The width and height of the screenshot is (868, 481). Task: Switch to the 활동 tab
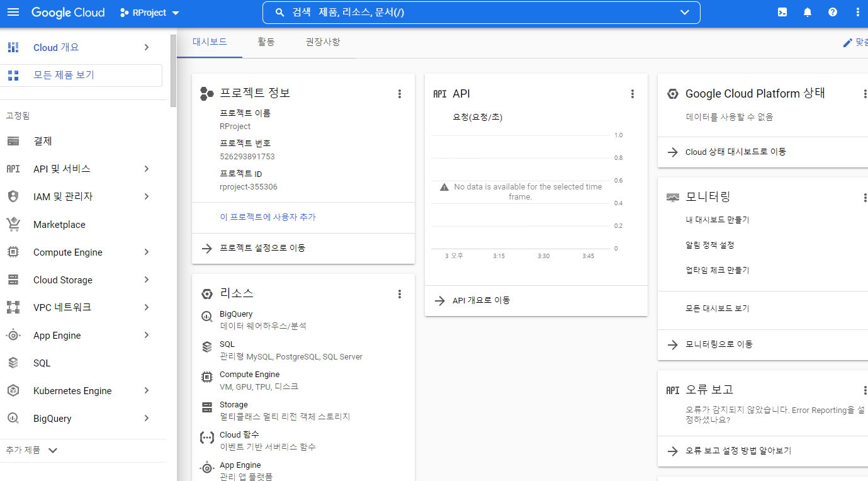266,42
